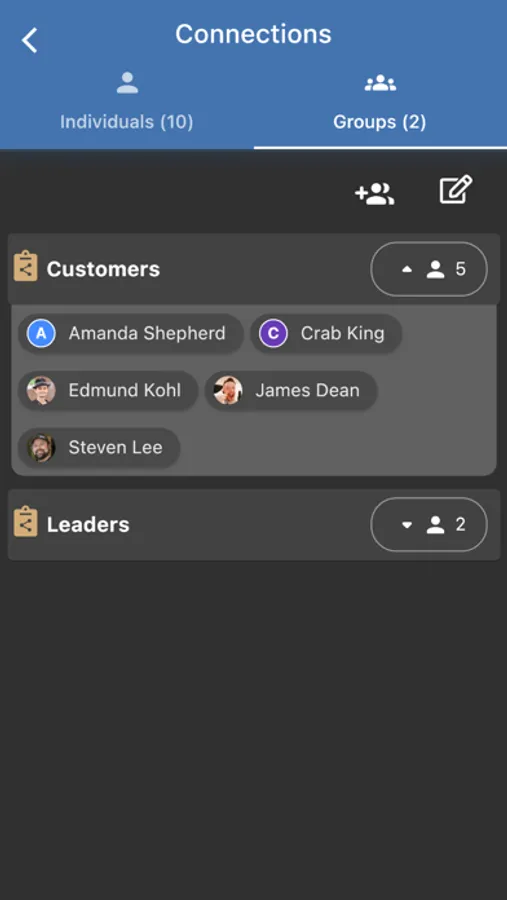Screen dimensions: 507x900
Task: Go back using the header arrow
Action: pos(29,41)
